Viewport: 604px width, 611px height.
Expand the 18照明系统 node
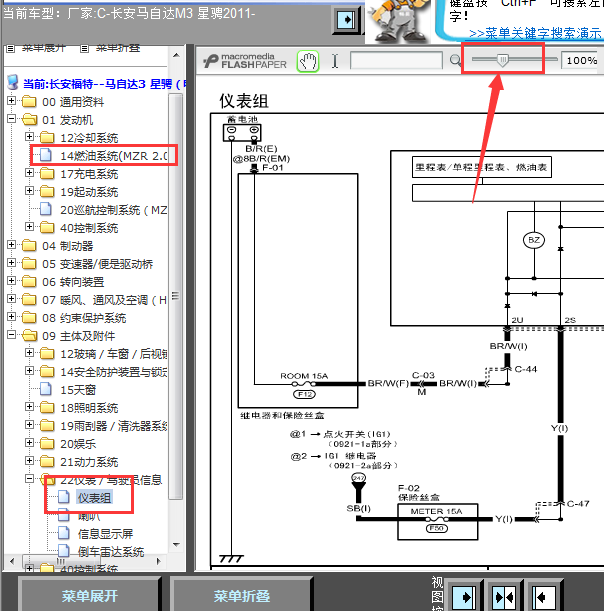click(30, 406)
